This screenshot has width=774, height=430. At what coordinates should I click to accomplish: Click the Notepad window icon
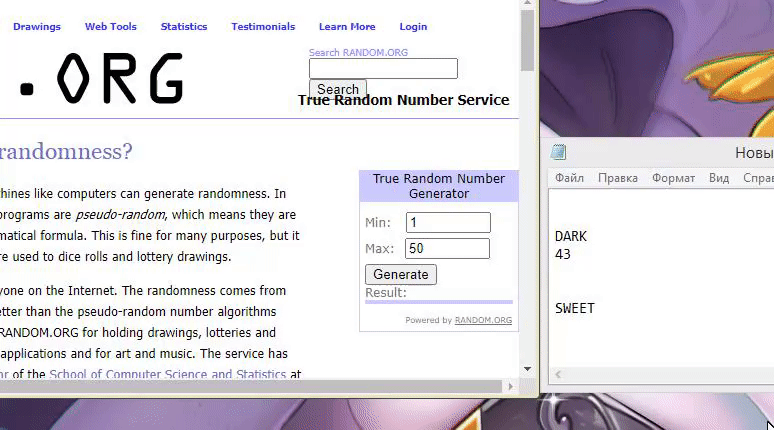558,152
